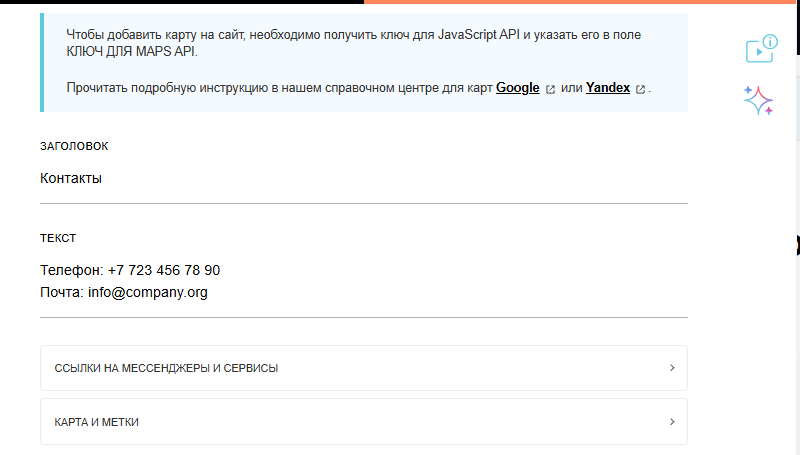The width and height of the screenshot is (800, 455).
Task: Click the ТЕКСТ field label
Action: point(58,238)
